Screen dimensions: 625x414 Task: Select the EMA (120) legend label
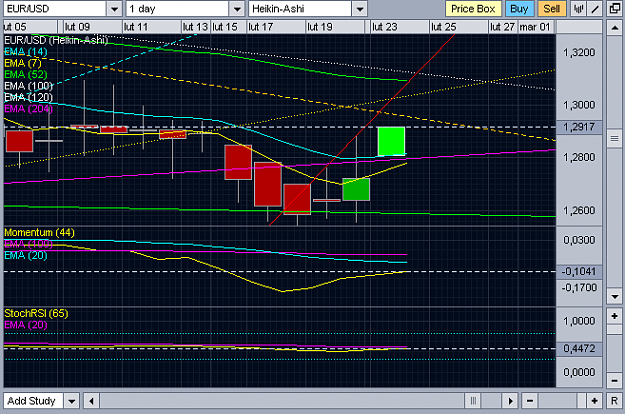pyautogui.click(x=28, y=97)
